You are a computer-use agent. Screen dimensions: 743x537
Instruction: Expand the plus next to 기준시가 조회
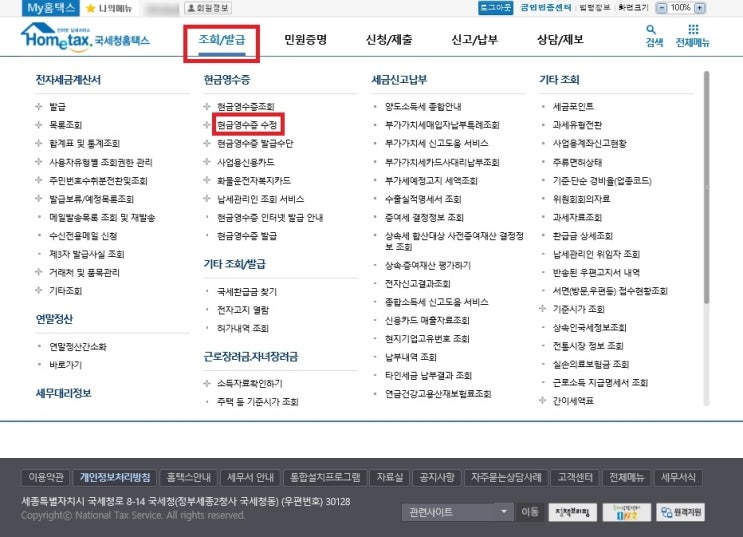click(543, 309)
